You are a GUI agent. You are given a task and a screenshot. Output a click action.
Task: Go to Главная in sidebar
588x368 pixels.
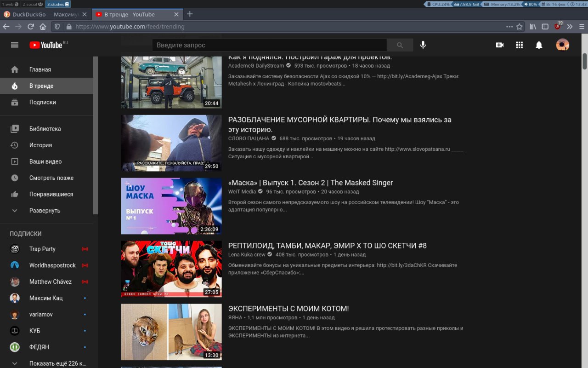point(46,69)
